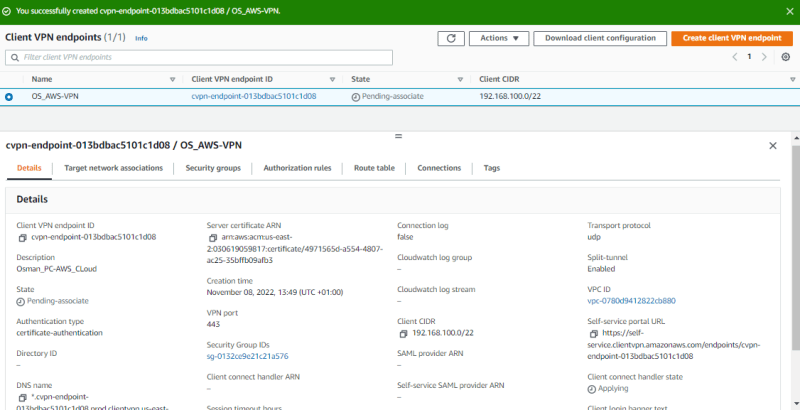800x410 pixels.
Task: Copy the Self-service portal URL
Action: (593, 334)
